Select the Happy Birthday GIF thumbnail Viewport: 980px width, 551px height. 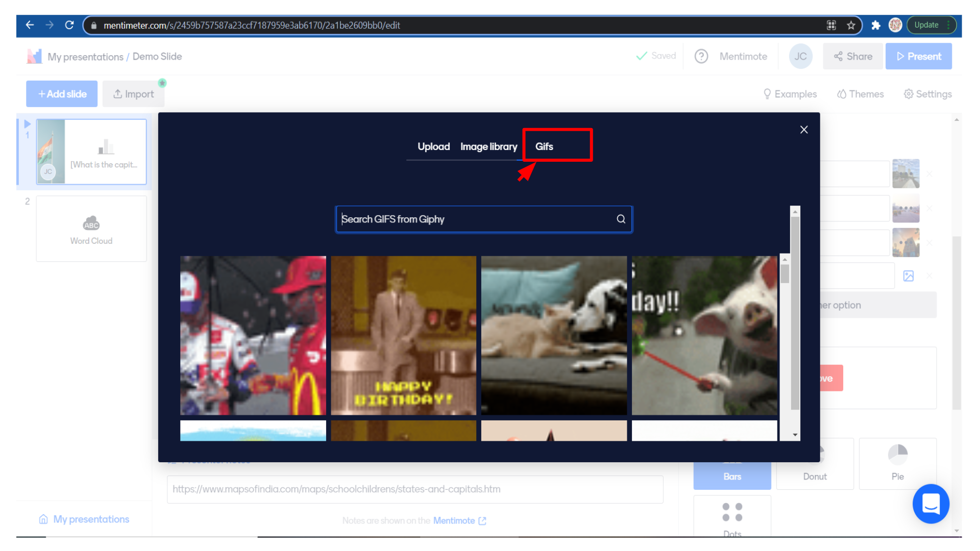point(403,335)
